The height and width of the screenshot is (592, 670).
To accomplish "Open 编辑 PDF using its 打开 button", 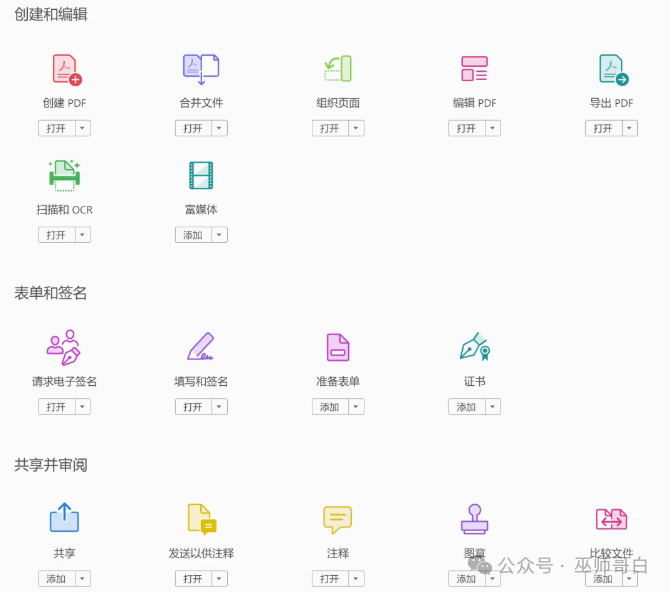I will [x=467, y=128].
